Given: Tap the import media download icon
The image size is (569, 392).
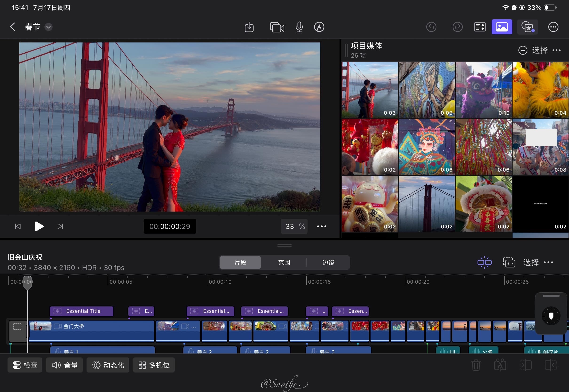Looking at the screenshot, I should pyautogui.click(x=249, y=27).
